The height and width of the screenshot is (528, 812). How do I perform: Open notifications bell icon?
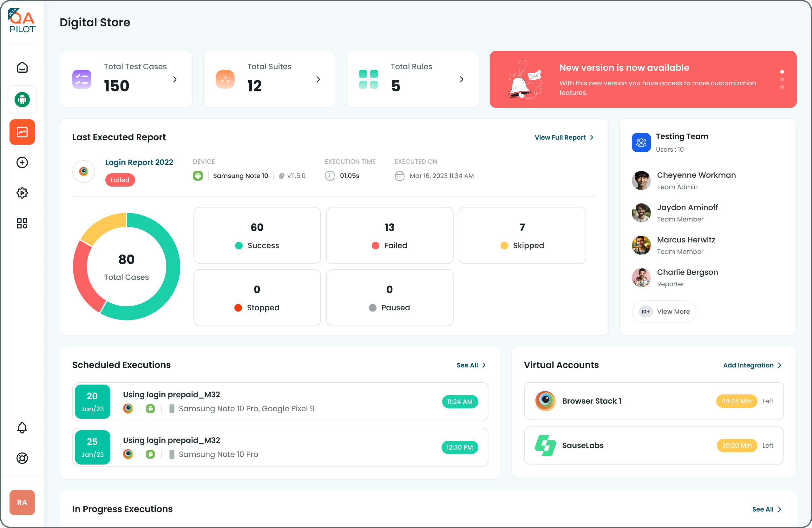pos(22,428)
